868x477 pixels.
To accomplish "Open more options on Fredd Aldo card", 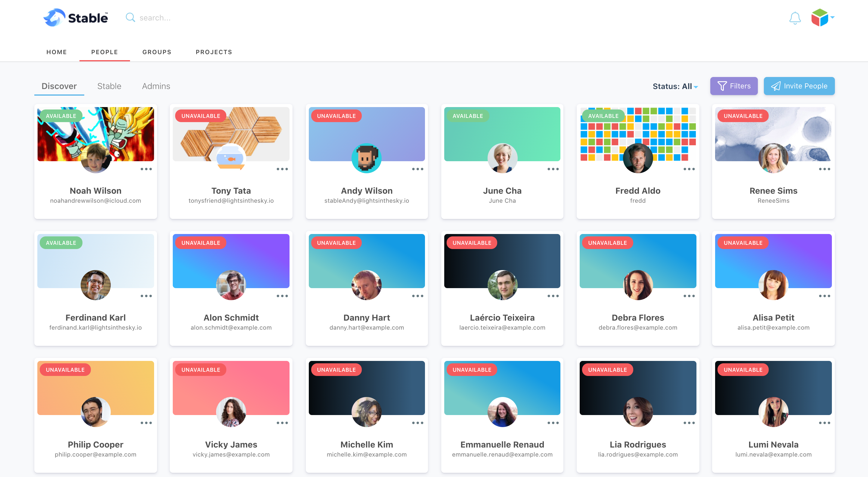I will (689, 169).
